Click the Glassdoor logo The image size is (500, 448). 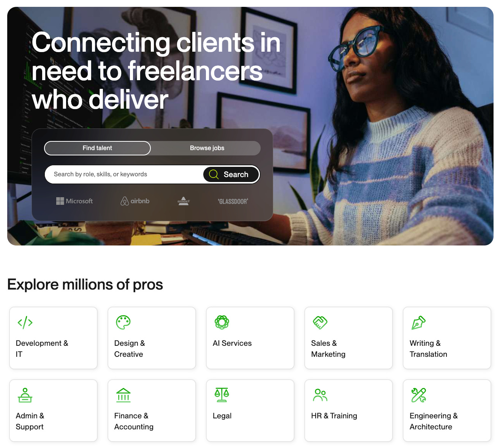[233, 201]
